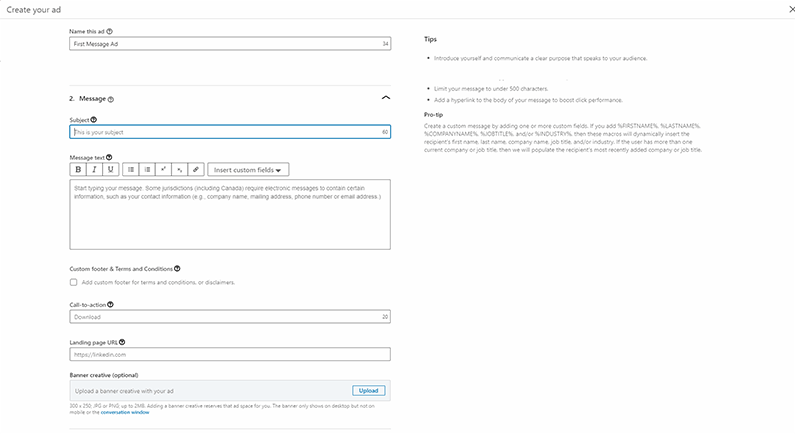Click the Landing page URL field
The image size is (795, 434).
coord(230,354)
